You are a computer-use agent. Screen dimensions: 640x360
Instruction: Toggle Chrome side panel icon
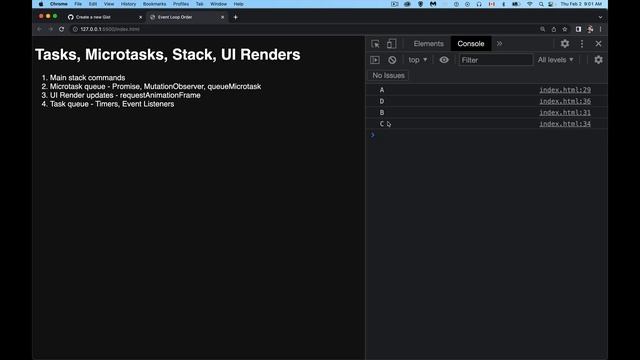click(x=578, y=29)
